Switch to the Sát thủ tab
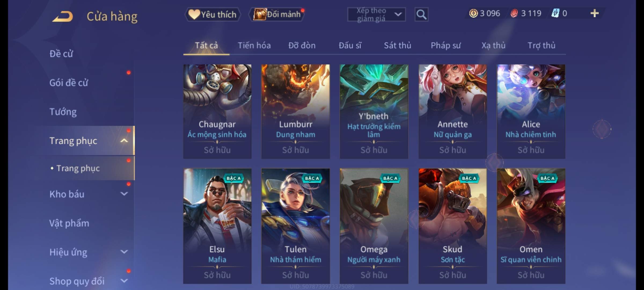This screenshot has width=644, height=290. click(397, 45)
